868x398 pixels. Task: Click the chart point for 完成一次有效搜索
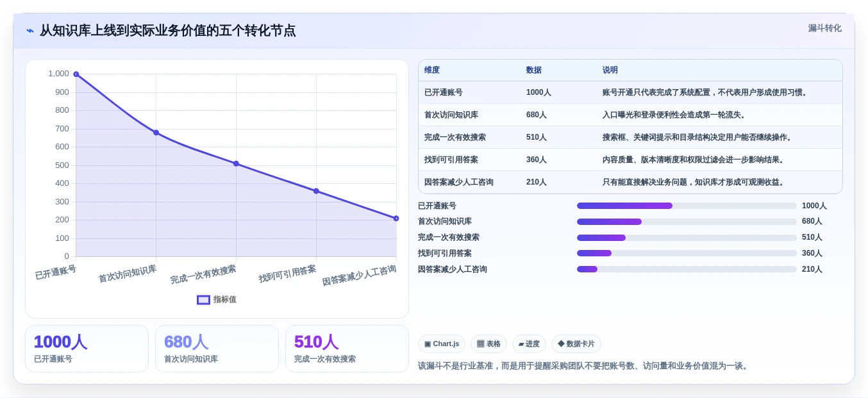(x=236, y=163)
